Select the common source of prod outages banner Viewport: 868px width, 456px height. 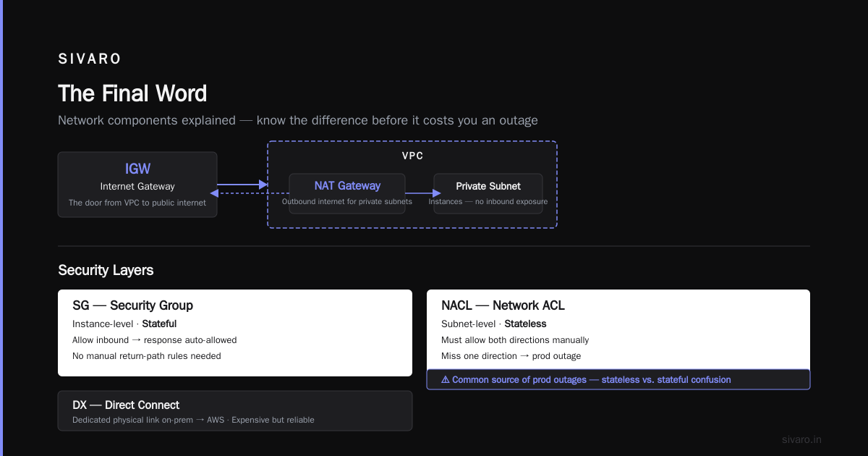point(618,379)
